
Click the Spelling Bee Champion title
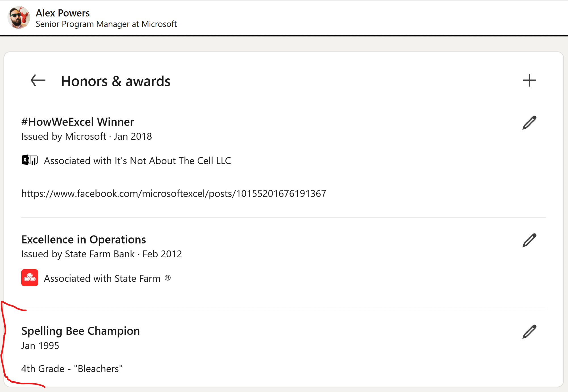pyautogui.click(x=80, y=331)
